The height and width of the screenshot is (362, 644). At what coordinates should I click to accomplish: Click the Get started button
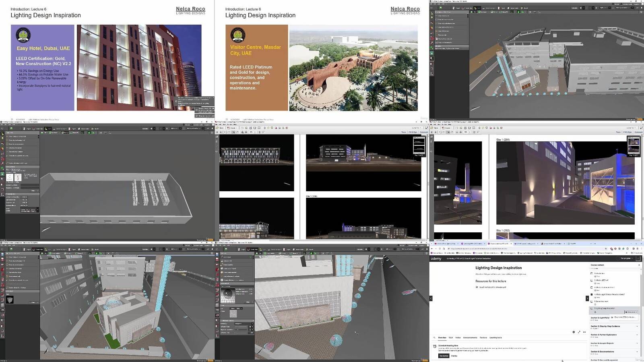tap(444, 356)
